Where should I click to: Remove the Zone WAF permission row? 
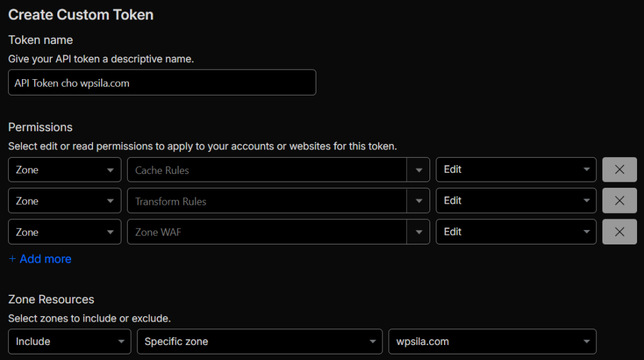coord(619,232)
